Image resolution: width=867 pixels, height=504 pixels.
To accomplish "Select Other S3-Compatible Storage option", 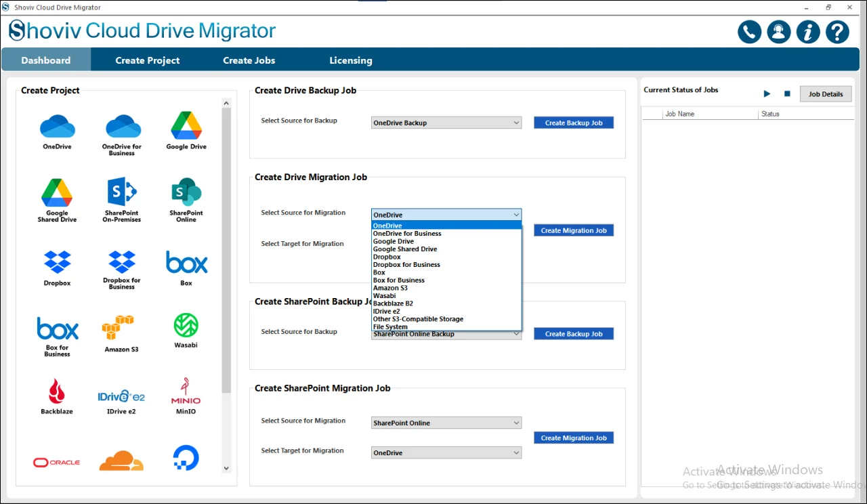I will [446, 319].
